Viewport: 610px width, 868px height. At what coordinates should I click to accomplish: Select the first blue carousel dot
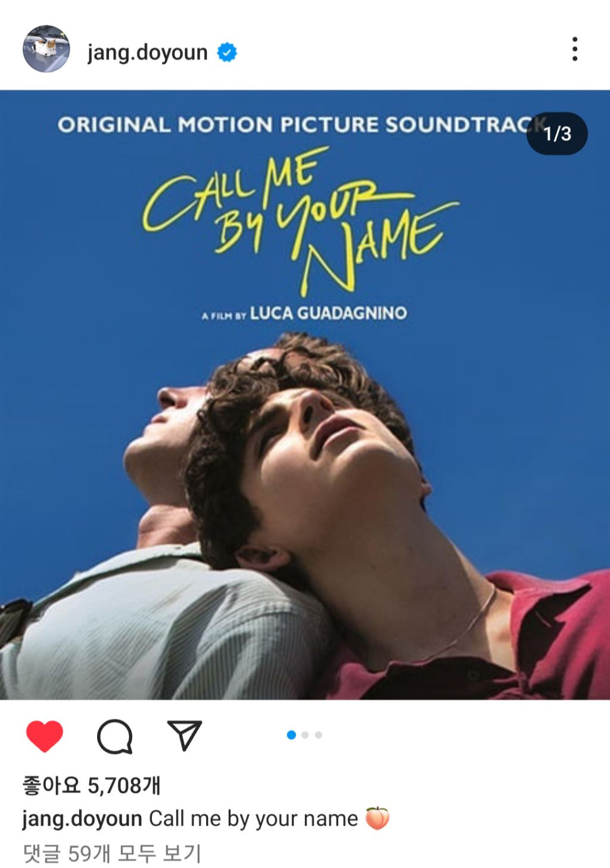291,735
